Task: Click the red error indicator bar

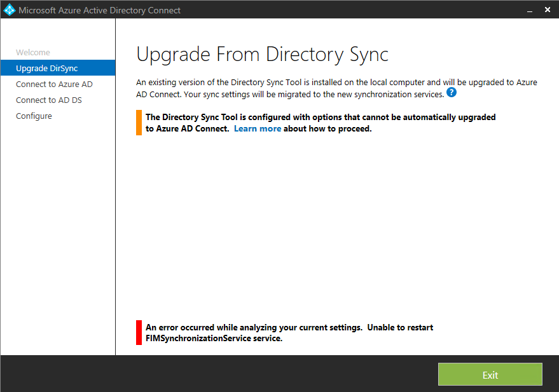Action: pos(139,332)
